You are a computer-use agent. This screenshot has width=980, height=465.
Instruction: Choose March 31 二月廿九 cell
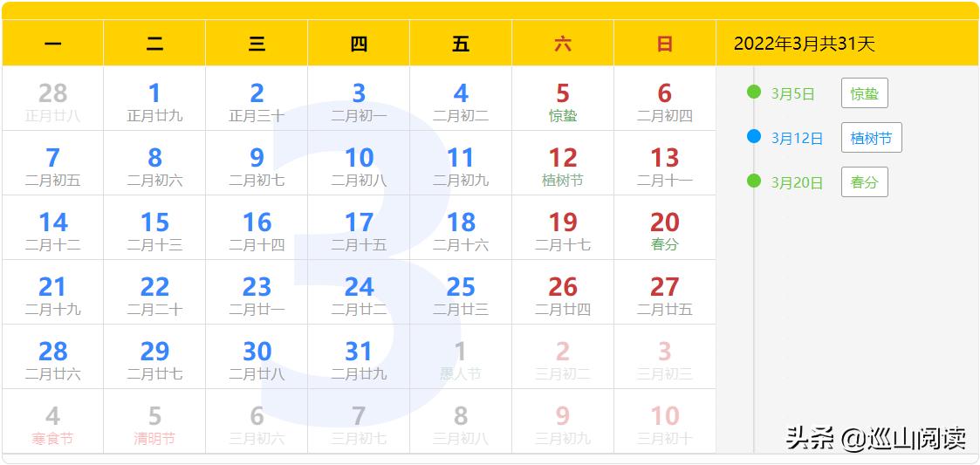[x=359, y=356]
